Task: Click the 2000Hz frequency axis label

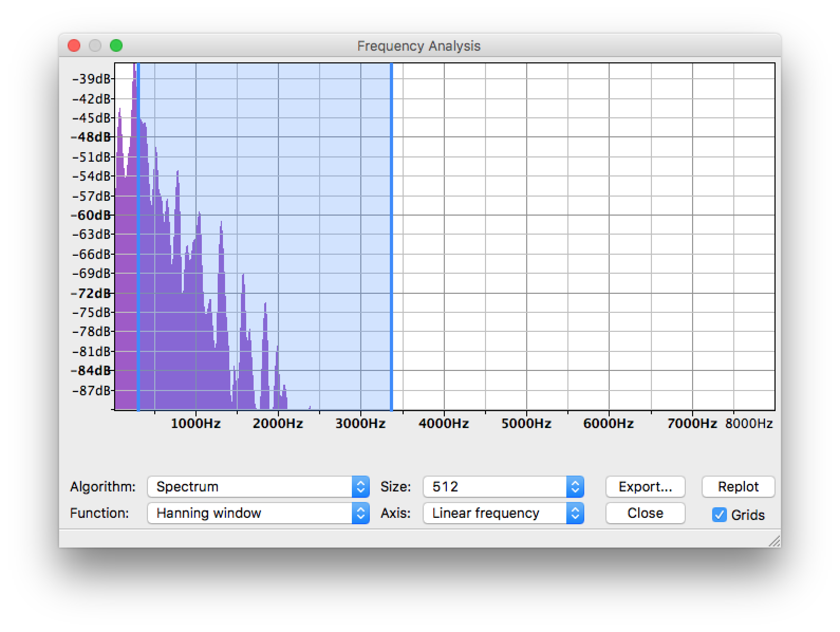Action: click(278, 424)
